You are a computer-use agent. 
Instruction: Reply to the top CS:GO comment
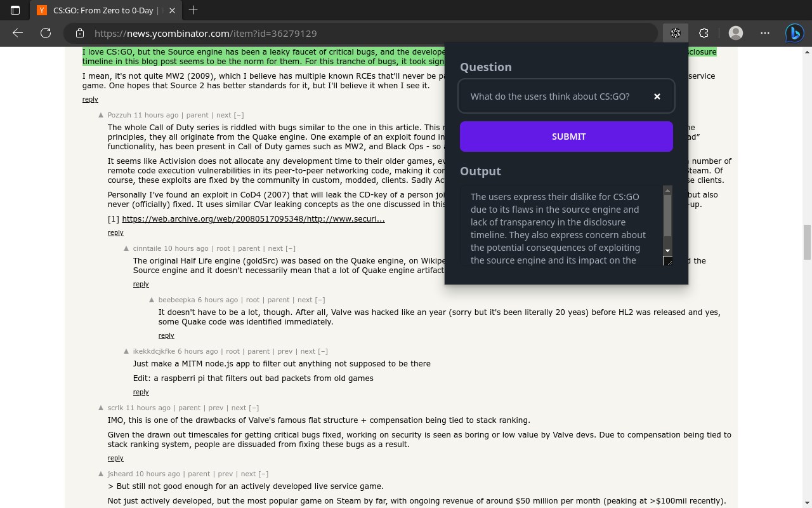(90, 99)
